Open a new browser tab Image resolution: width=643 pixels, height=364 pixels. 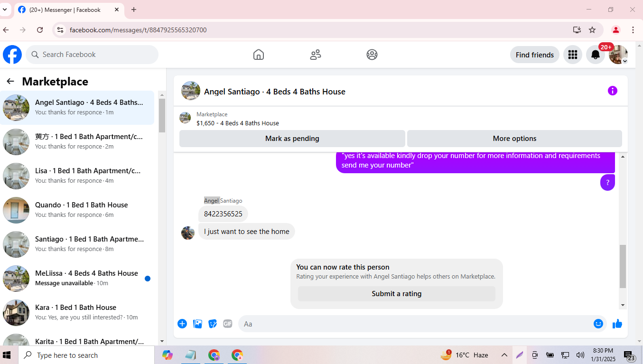coord(134,9)
